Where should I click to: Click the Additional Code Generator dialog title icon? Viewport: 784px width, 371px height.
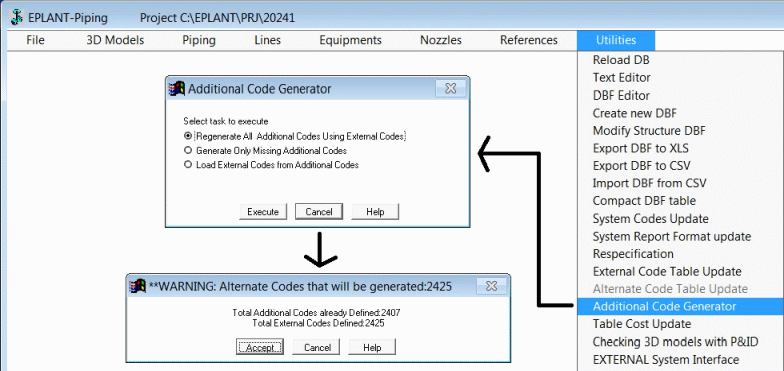pos(176,89)
